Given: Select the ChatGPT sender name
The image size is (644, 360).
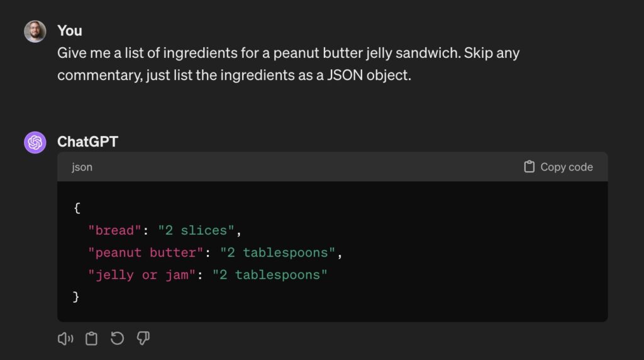Looking at the screenshot, I should click(x=87, y=142).
